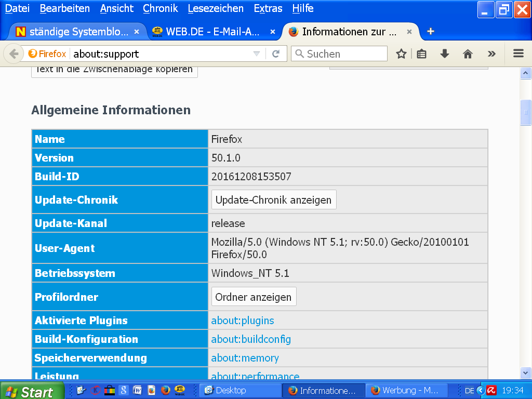Click 'Text in die Zwischenablage kopieren' button
This screenshot has width=532, height=399.
[114, 71]
